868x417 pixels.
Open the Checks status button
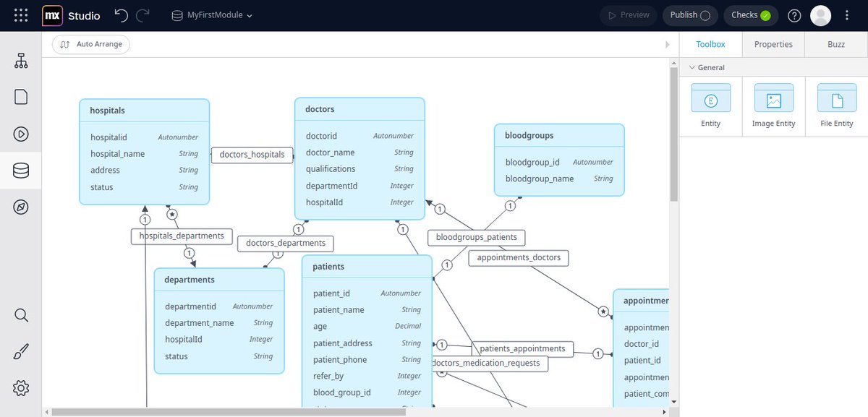coord(751,15)
